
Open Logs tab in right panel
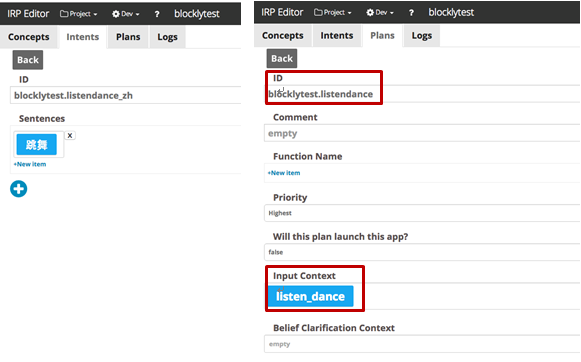[x=422, y=35]
